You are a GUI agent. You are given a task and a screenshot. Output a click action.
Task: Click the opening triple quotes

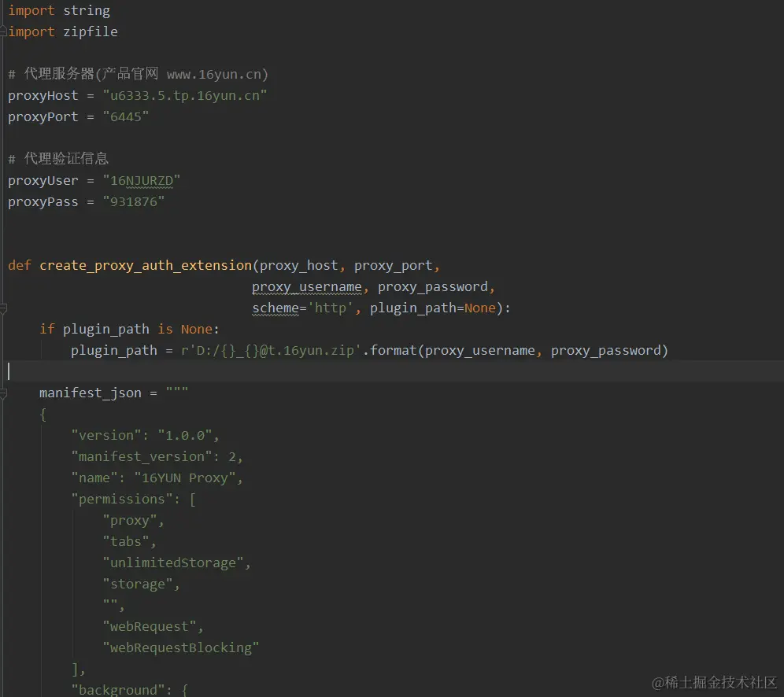click(x=177, y=389)
